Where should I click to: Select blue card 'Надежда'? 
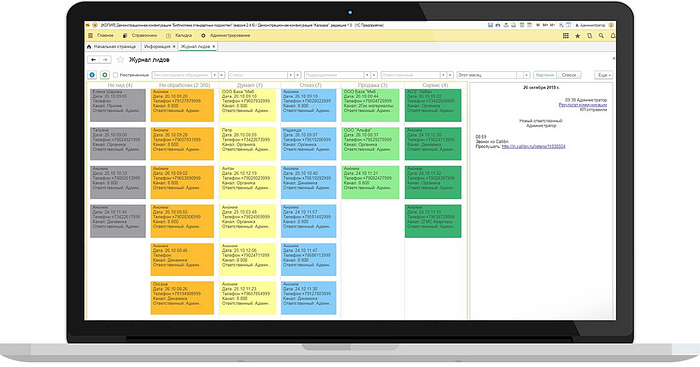[x=308, y=144]
